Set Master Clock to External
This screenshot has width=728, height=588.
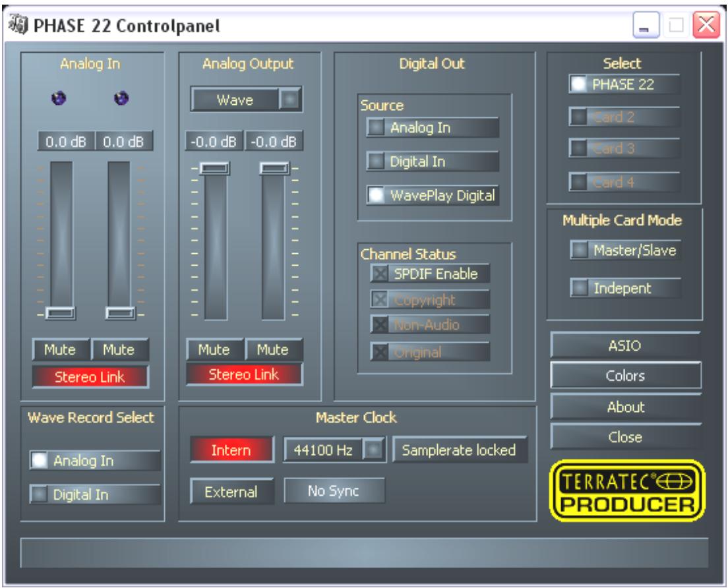231,491
